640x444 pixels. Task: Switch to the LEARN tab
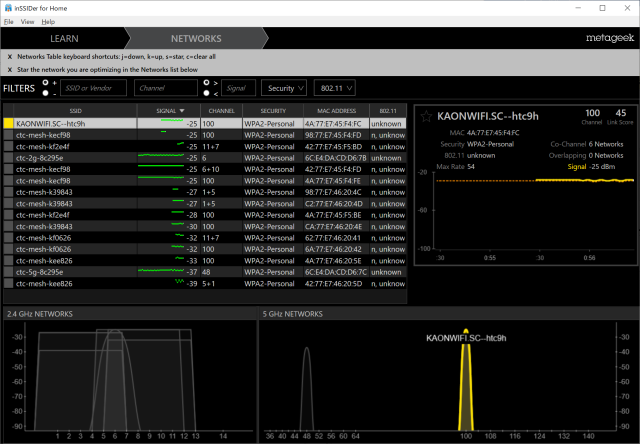tap(64, 39)
